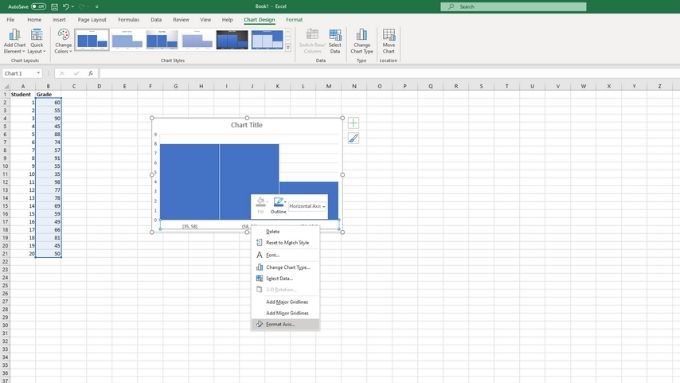Click the Change Chart Type ribbon icon
The height and width of the screenshot is (383, 680).
point(362,41)
